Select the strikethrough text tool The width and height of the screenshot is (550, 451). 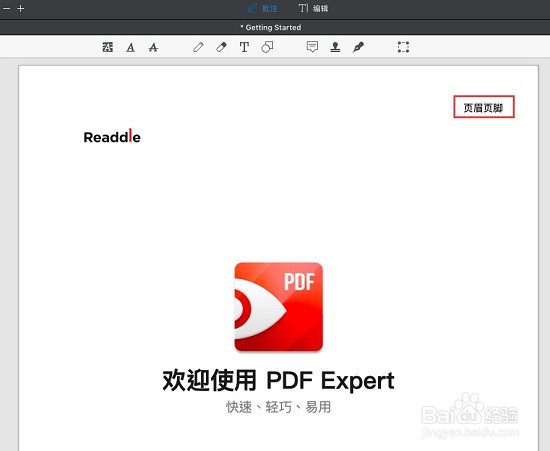[x=153, y=47]
